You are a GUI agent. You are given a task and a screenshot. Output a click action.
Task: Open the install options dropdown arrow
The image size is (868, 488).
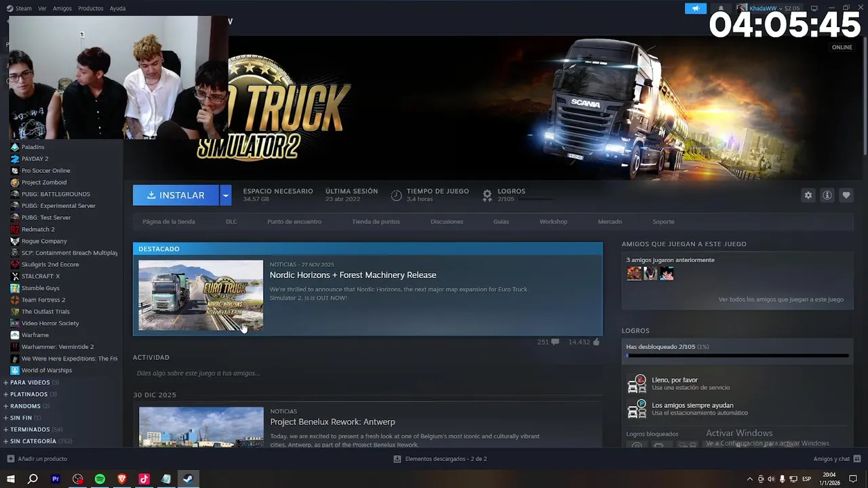[225, 195]
